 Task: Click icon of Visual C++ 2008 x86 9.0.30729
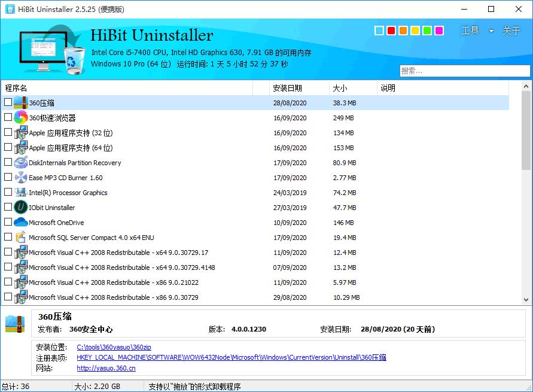21,297
